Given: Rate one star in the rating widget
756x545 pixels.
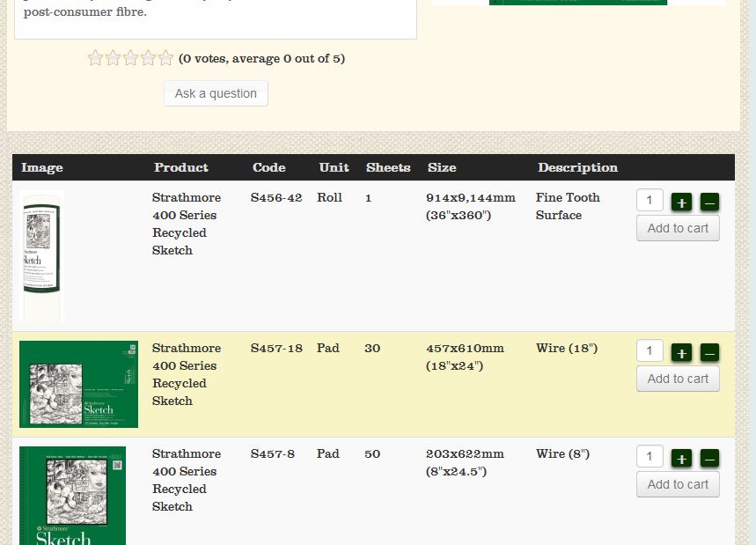Looking at the screenshot, I should pyautogui.click(x=95, y=58).
